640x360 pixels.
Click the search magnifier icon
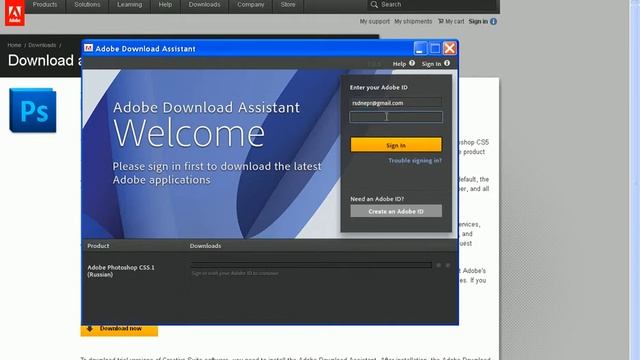[374, 4]
